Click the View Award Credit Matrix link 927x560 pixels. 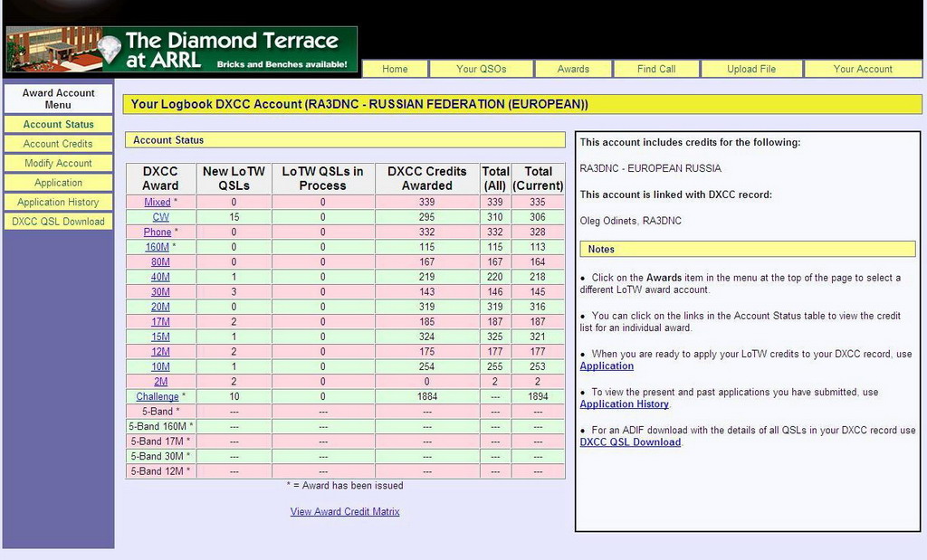coord(345,511)
